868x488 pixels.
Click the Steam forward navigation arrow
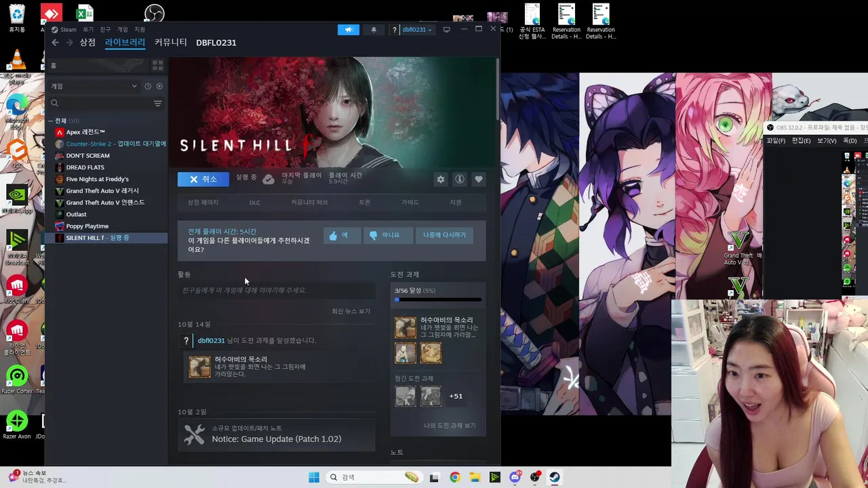coord(69,43)
